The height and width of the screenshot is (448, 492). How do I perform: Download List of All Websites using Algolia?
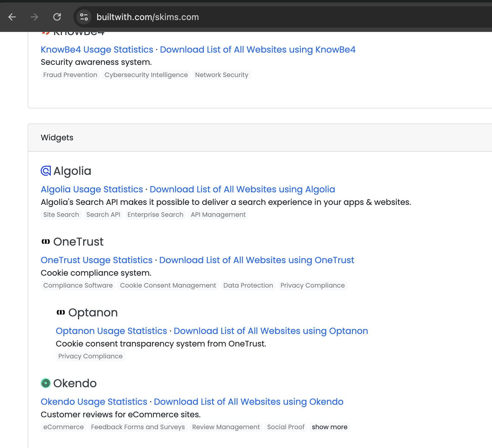point(242,189)
